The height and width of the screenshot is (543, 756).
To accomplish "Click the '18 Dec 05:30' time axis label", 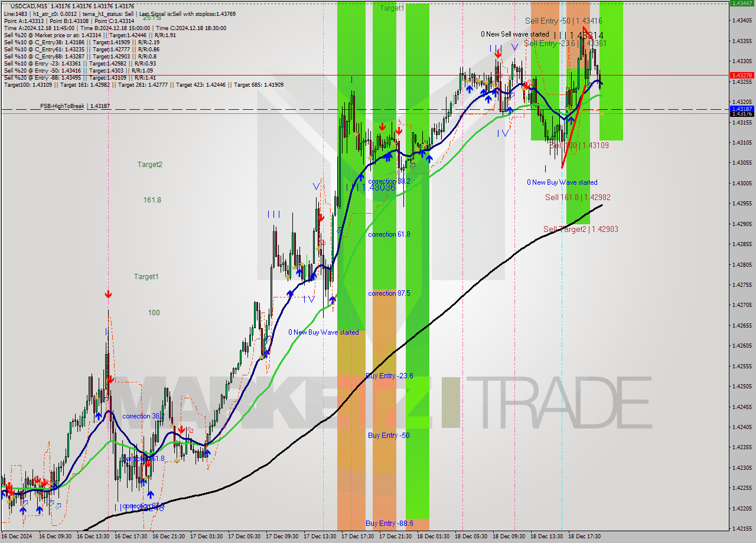I will point(471,537).
